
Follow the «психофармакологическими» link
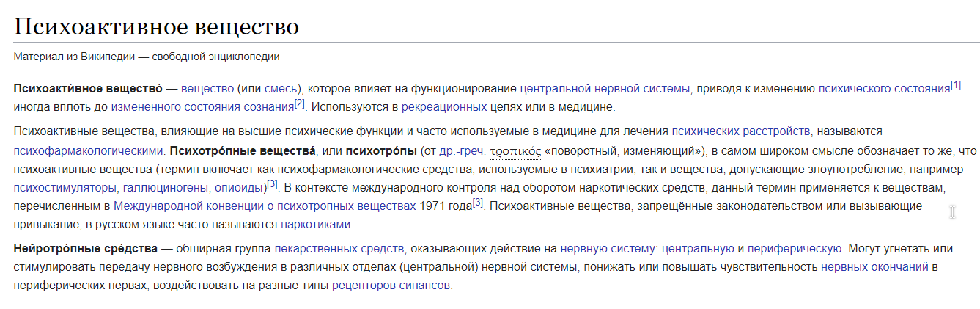(x=89, y=152)
